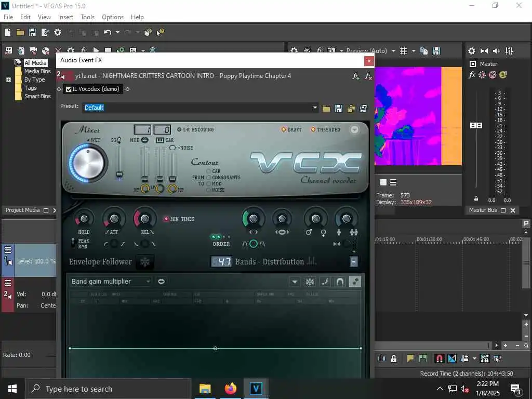Save preset with floppy icon near Preset
The width and height of the screenshot is (532, 399).
338,109
